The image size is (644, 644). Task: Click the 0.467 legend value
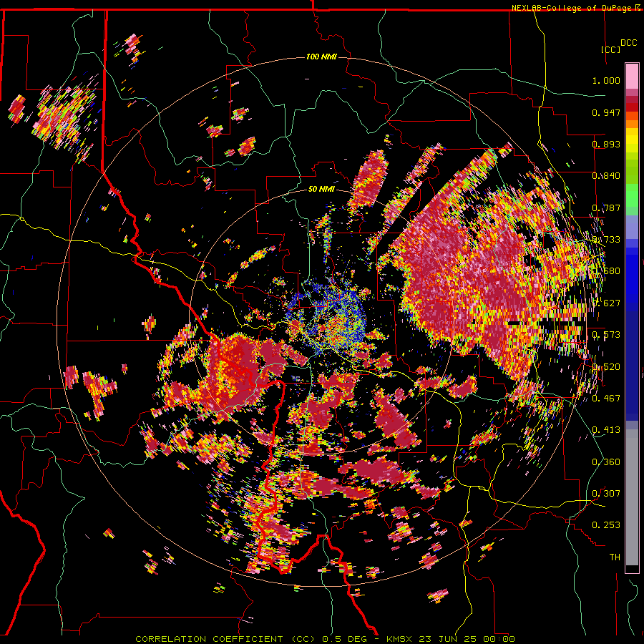(x=606, y=399)
